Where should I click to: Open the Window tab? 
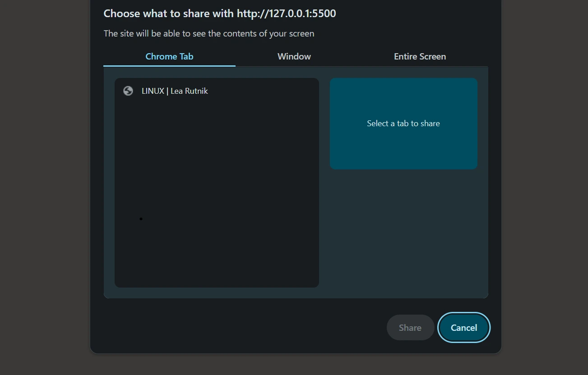(294, 57)
